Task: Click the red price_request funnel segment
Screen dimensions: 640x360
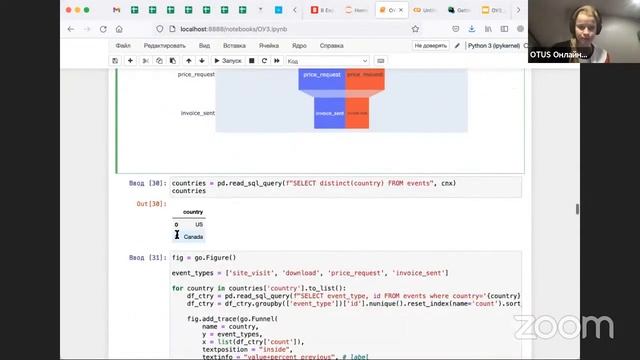Action: 365,79
